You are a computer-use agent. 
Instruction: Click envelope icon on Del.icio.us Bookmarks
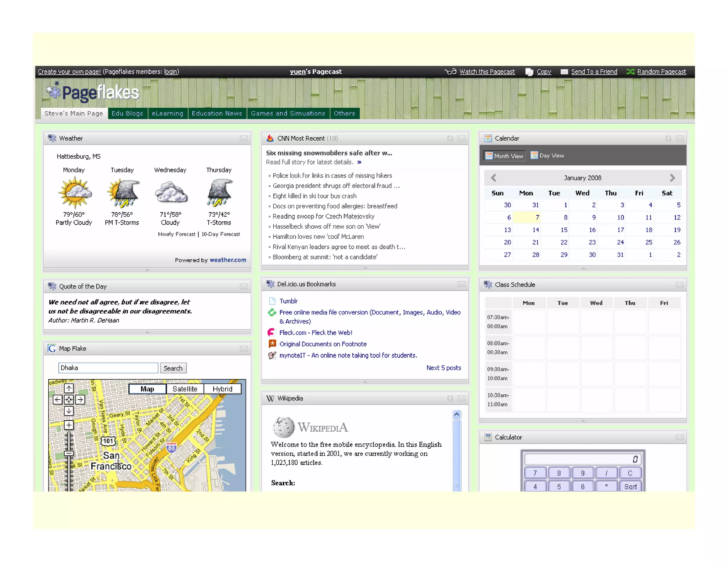coord(461,284)
